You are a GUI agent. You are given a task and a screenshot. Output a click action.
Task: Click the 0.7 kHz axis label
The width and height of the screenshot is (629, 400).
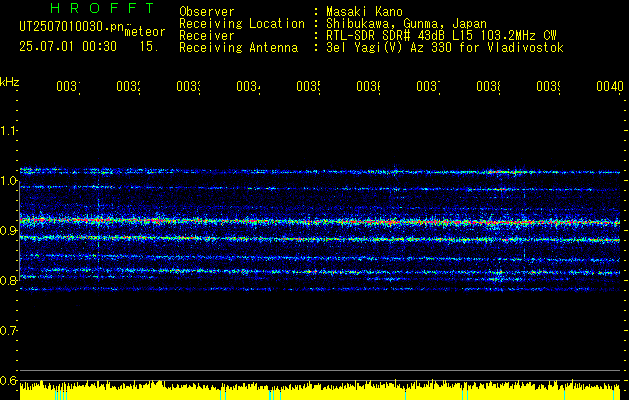(x=8, y=331)
